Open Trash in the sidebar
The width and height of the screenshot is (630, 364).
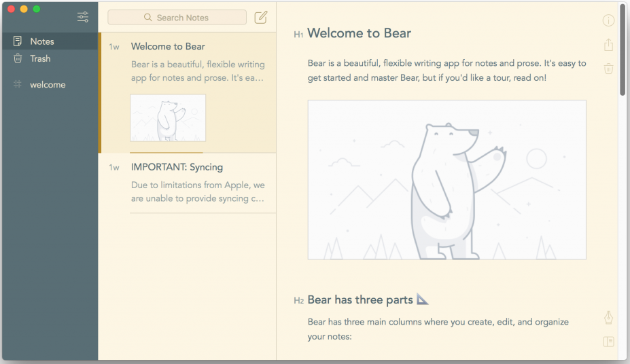click(50, 58)
